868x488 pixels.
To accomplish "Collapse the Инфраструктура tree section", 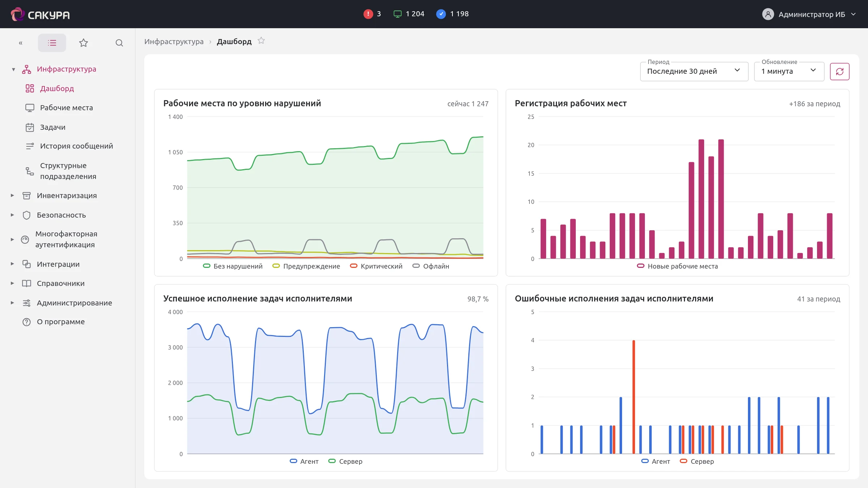I will tap(13, 69).
